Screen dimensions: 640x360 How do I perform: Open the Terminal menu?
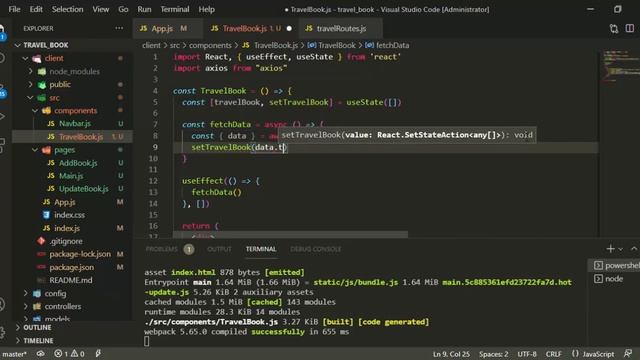tap(175, 9)
